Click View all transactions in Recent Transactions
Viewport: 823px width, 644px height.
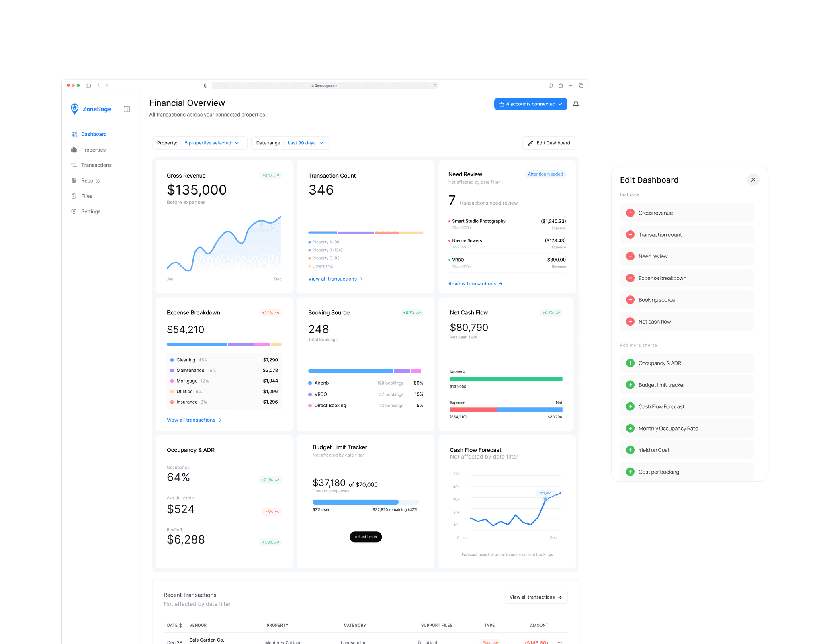pyautogui.click(x=536, y=597)
